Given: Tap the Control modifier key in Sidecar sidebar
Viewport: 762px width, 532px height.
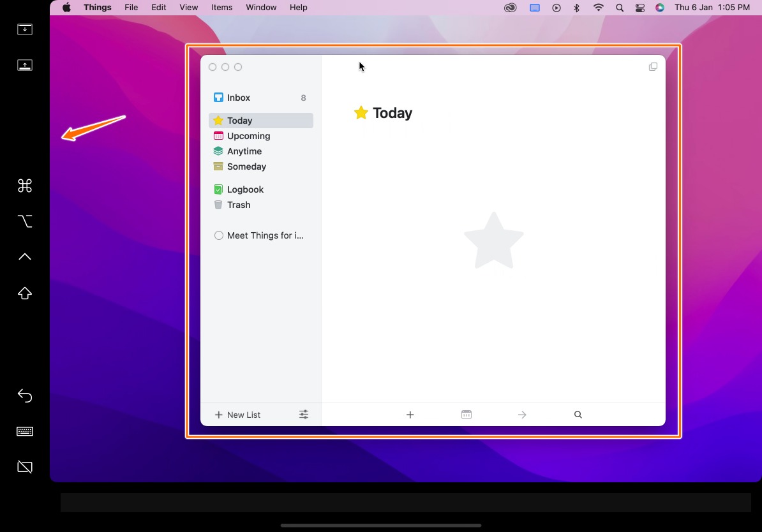Looking at the screenshot, I should [25, 257].
